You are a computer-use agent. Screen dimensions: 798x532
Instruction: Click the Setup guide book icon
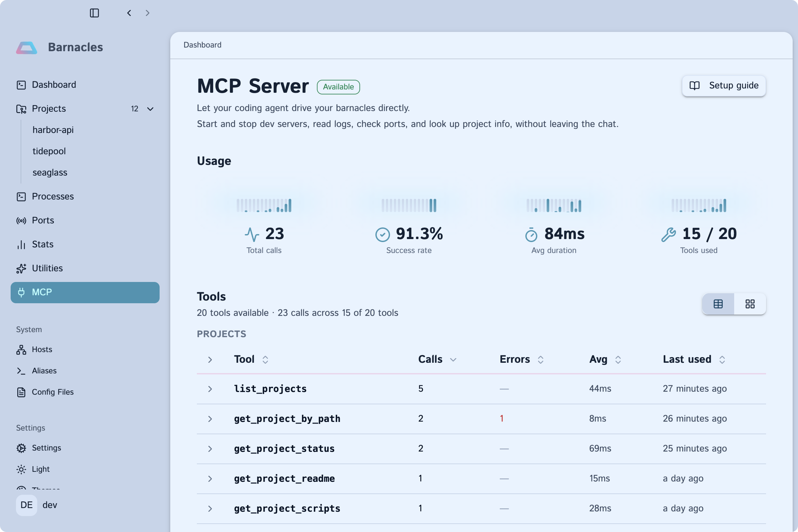pyautogui.click(x=695, y=86)
